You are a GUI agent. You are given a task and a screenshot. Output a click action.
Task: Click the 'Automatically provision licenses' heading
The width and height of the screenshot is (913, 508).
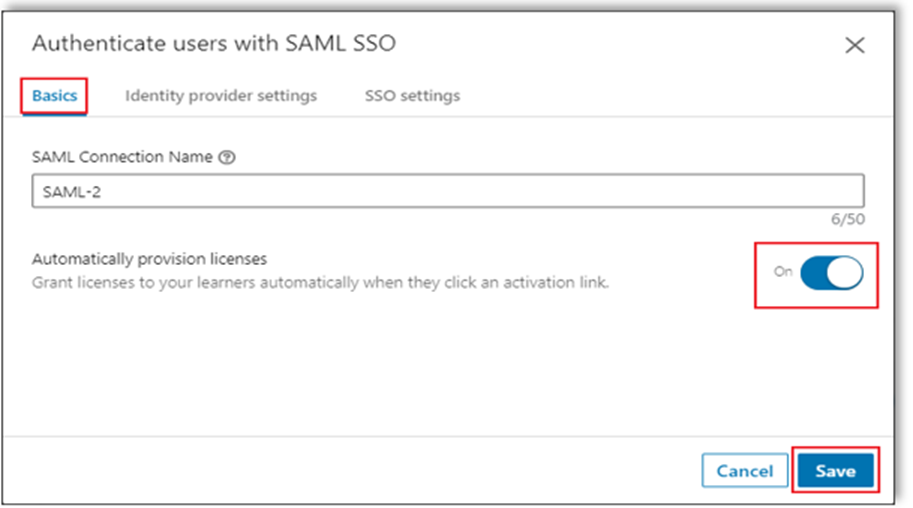point(149,259)
